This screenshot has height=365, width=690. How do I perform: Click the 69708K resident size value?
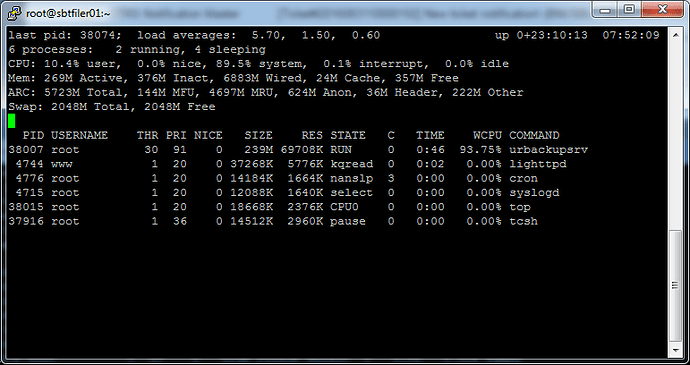pos(301,150)
